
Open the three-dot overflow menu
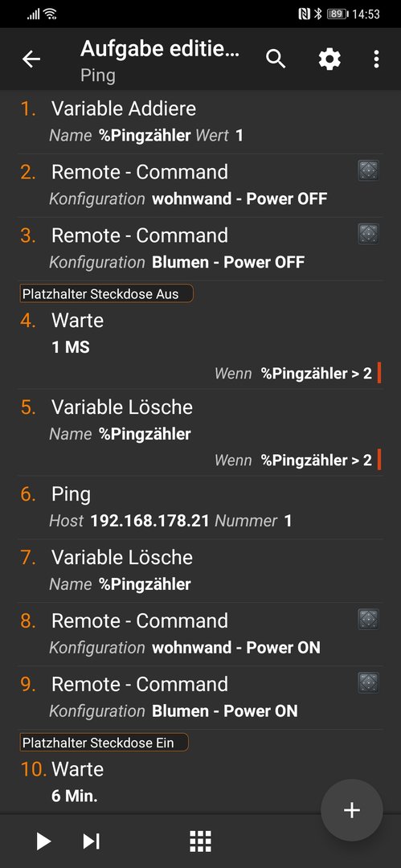[x=376, y=59]
